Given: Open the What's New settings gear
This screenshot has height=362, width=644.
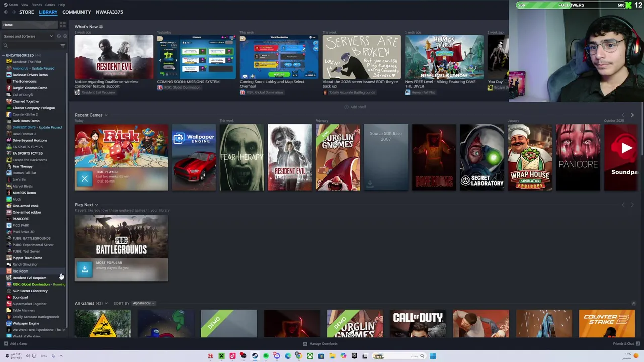Looking at the screenshot, I should [101, 27].
